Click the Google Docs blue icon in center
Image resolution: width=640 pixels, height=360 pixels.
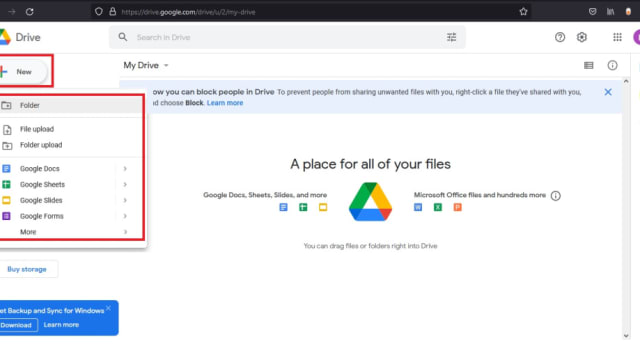coord(283,207)
